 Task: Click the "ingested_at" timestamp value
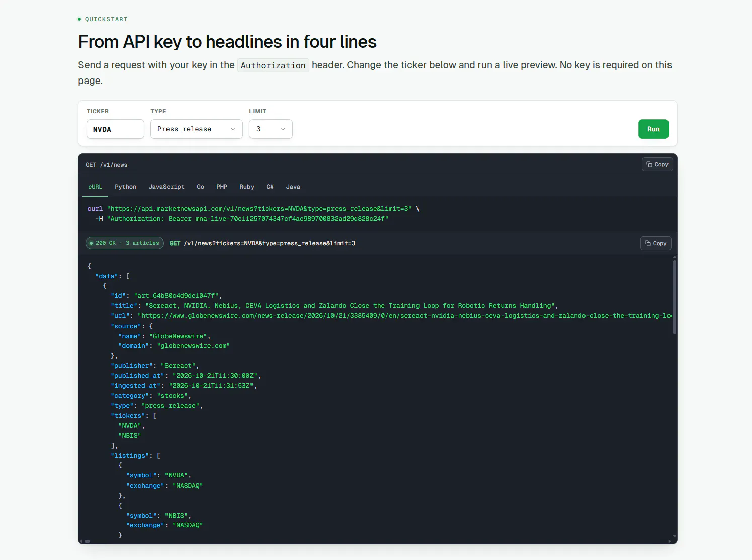[211, 386]
